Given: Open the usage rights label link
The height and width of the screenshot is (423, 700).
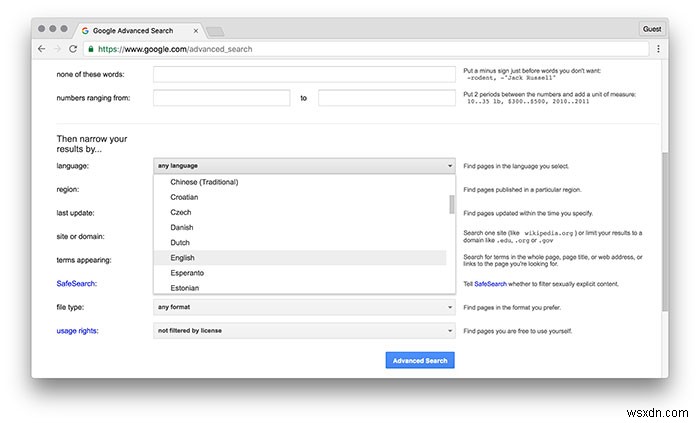Looking at the screenshot, I should point(77,331).
